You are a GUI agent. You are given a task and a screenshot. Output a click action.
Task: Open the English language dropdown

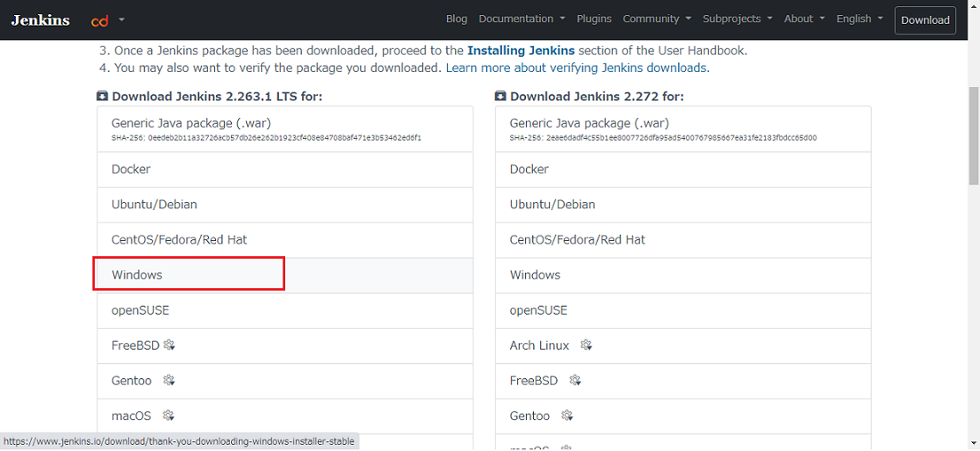[x=860, y=19]
